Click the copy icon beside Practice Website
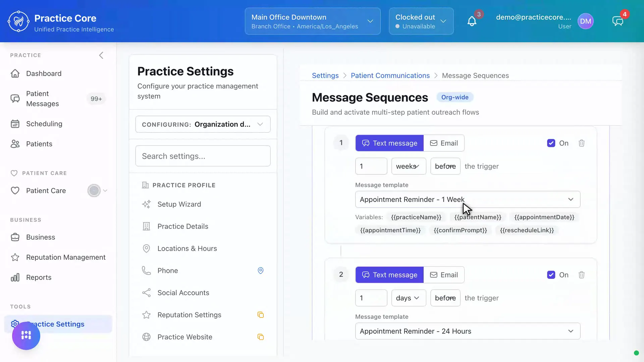 click(x=261, y=337)
